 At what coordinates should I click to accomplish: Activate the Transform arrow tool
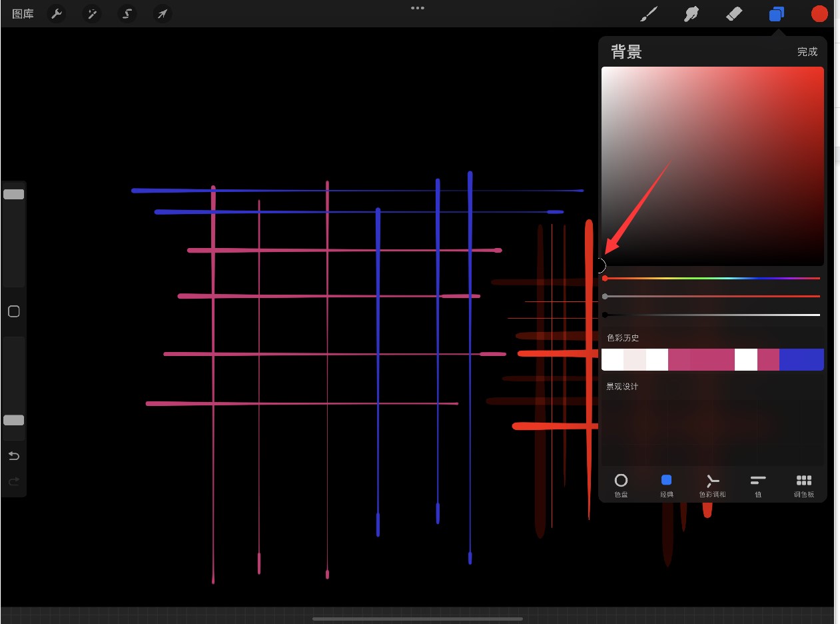pos(162,14)
